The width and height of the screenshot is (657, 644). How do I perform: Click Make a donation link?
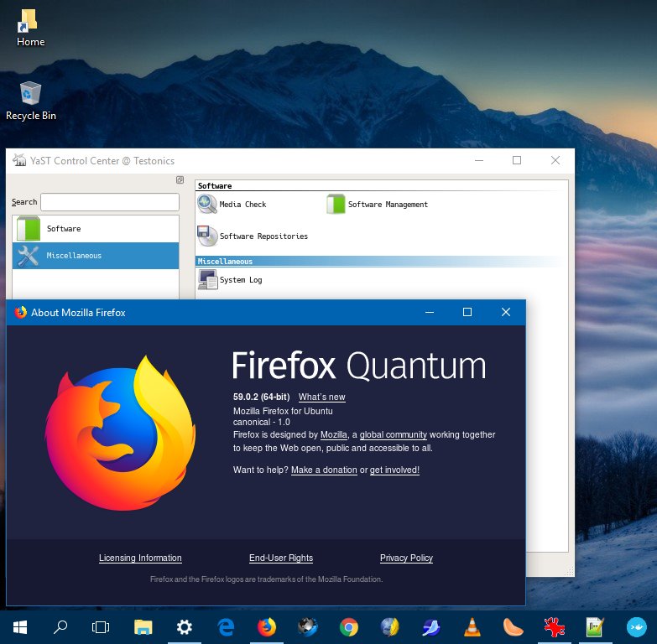(324, 470)
